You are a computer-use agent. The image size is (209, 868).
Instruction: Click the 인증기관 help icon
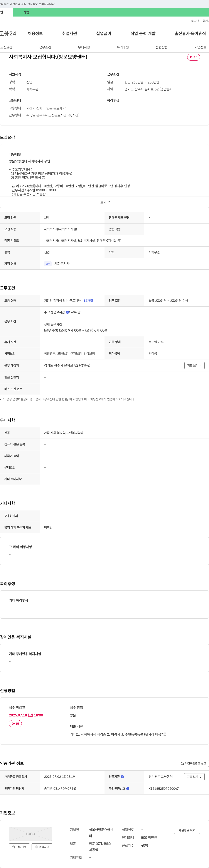pos(122,776)
